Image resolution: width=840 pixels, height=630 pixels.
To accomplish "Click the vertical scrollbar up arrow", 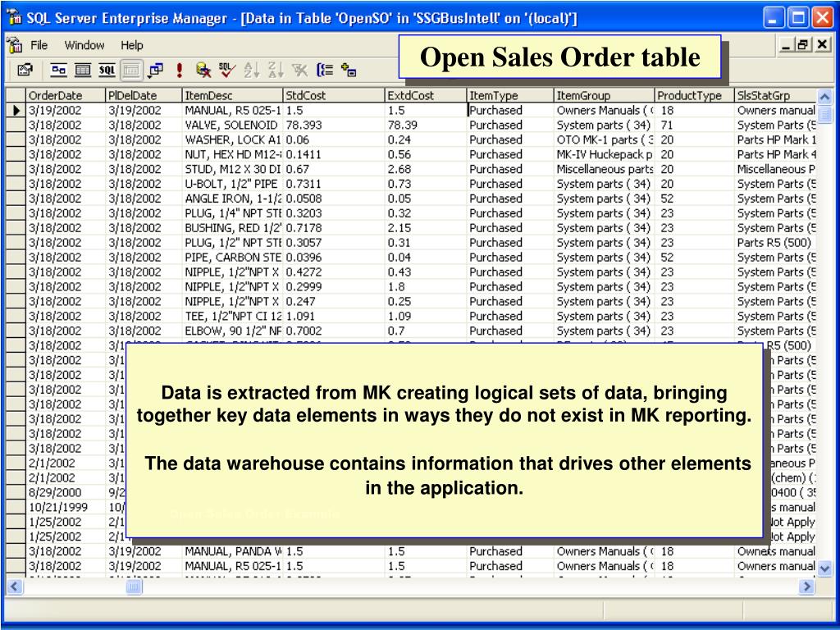I will 824,97.
